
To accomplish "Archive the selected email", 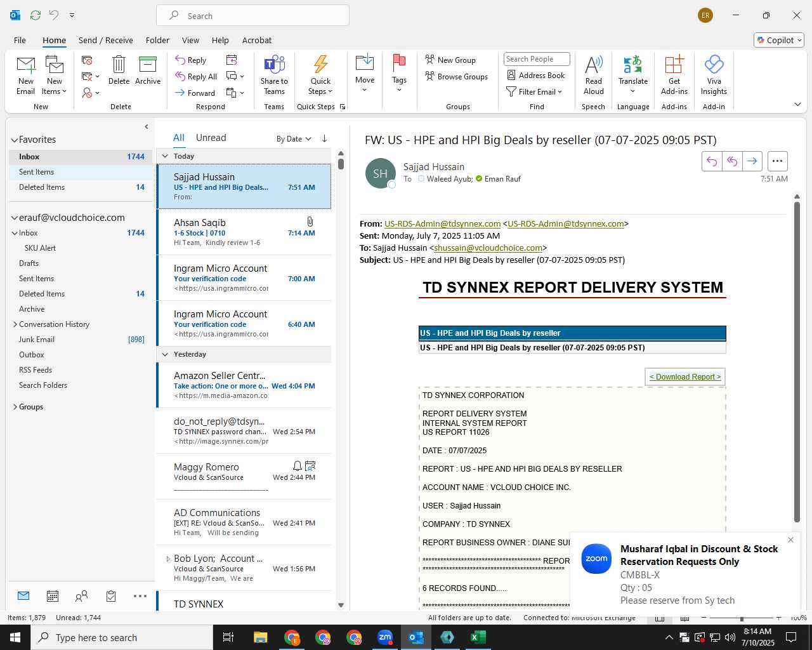I will (x=148, y=70).
